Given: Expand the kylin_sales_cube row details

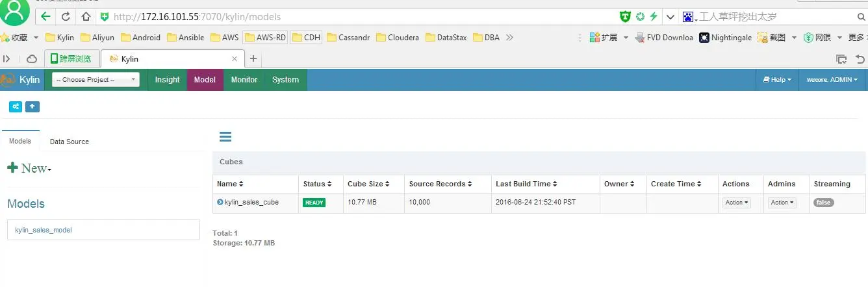Looking at the screenshot, I should coord(220,202).
